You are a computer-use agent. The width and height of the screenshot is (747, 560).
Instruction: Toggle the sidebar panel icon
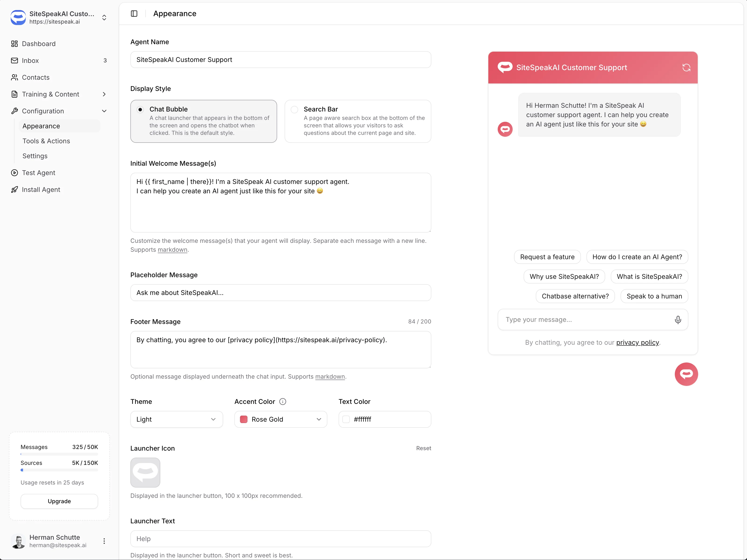pyautogui.click(x=134, y=14)
